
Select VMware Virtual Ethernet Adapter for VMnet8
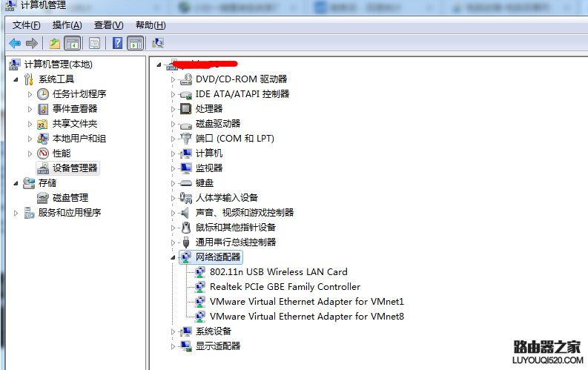tap(307, 317)
